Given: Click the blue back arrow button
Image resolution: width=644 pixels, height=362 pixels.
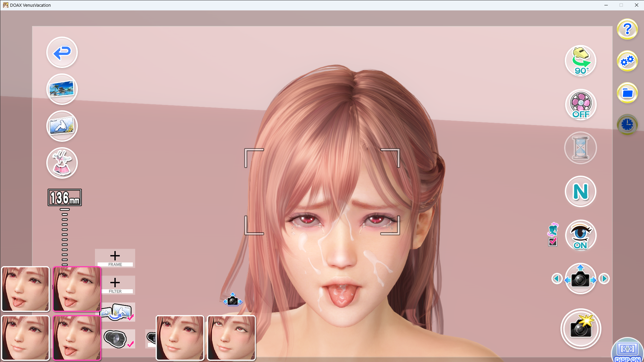Looking at the screenshot, I should click(62, 53).
